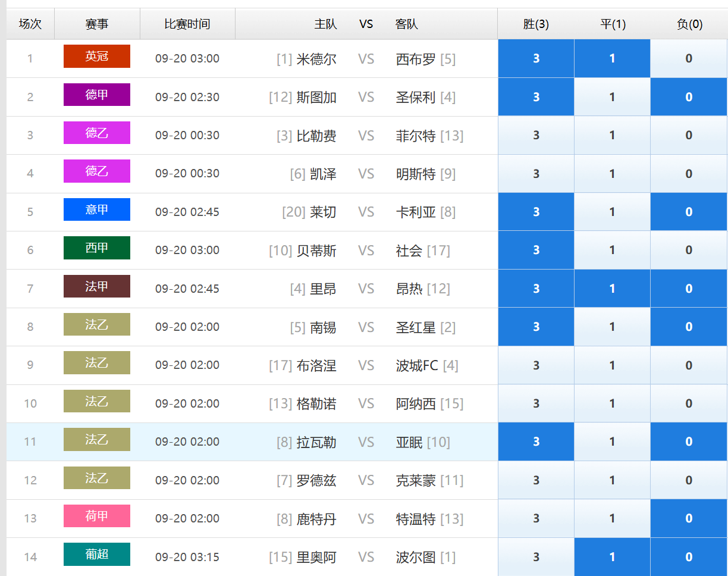Toggle win (3) for 比勒费 vs 菲尔特
Screen dimensions: 728x576
(x=536, y=135)
